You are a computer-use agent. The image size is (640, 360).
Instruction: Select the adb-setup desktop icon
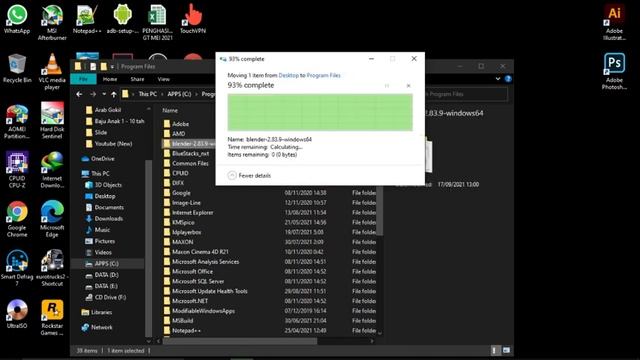click(x=122, y=19)
